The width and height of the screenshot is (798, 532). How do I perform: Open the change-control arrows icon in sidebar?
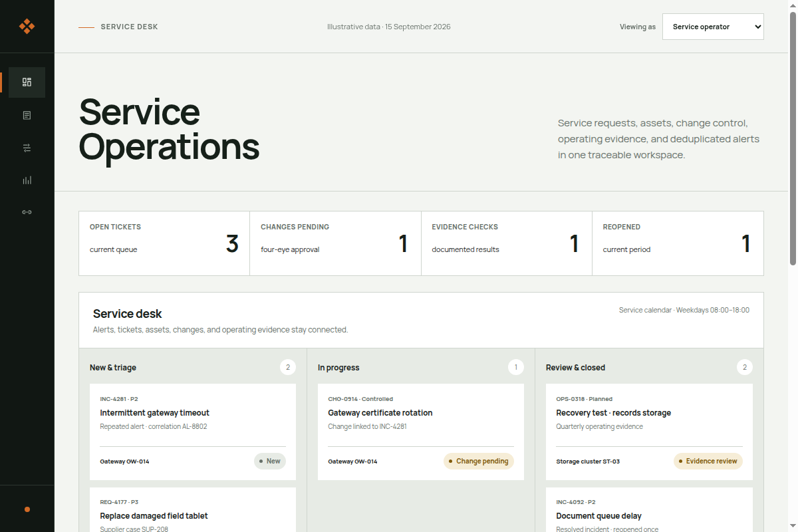click(27, 148)
